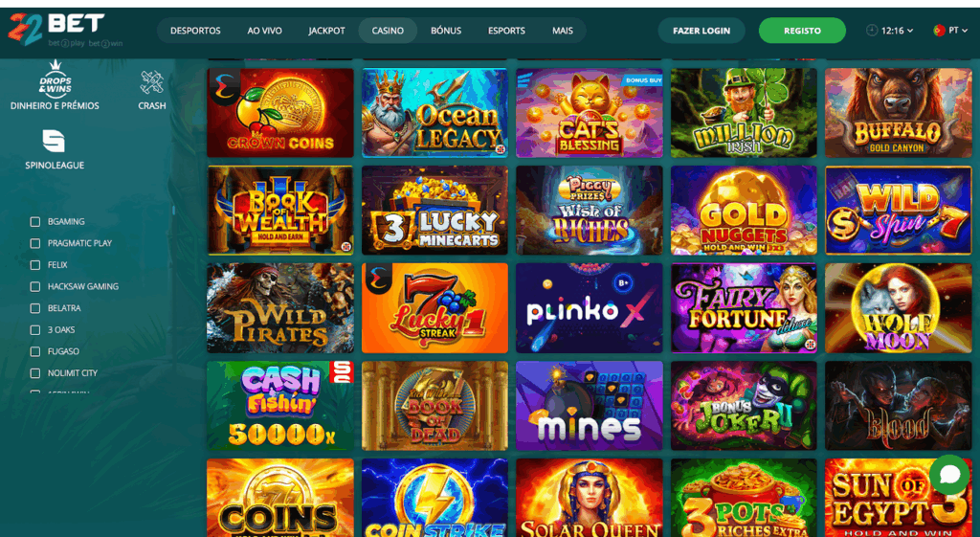Click the green REGISTO button
Image resolution: width=980 pixels, height=537 pixels.
[x=802, y=30]
